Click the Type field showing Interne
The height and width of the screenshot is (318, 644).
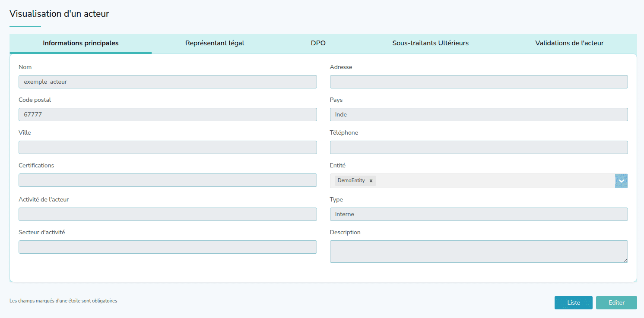click(x=479, y=214)
